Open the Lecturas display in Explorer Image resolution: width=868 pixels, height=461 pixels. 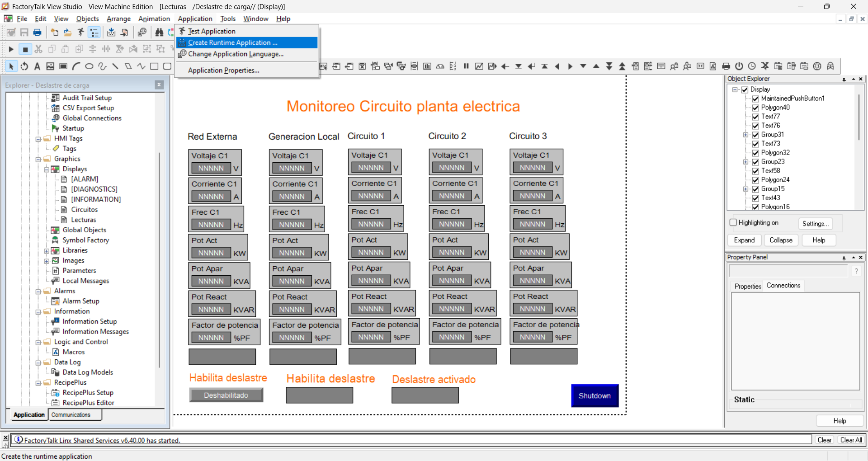pyautogui.click(x=84, y=220)
